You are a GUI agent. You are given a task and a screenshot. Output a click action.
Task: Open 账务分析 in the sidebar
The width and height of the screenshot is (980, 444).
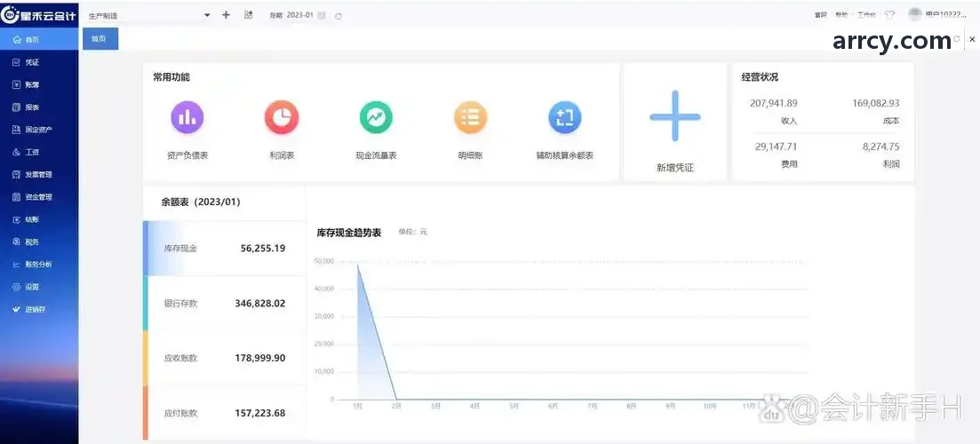click(39, 265)
